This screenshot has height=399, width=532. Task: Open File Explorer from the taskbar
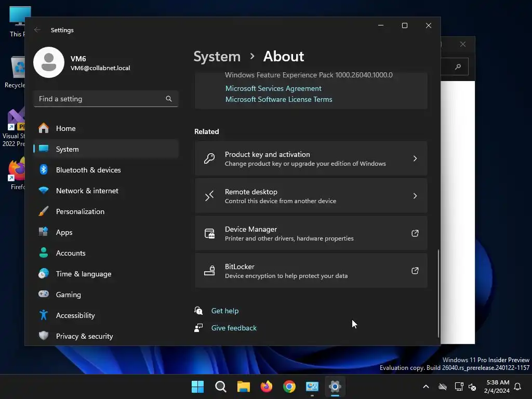[x=244, y=387]
